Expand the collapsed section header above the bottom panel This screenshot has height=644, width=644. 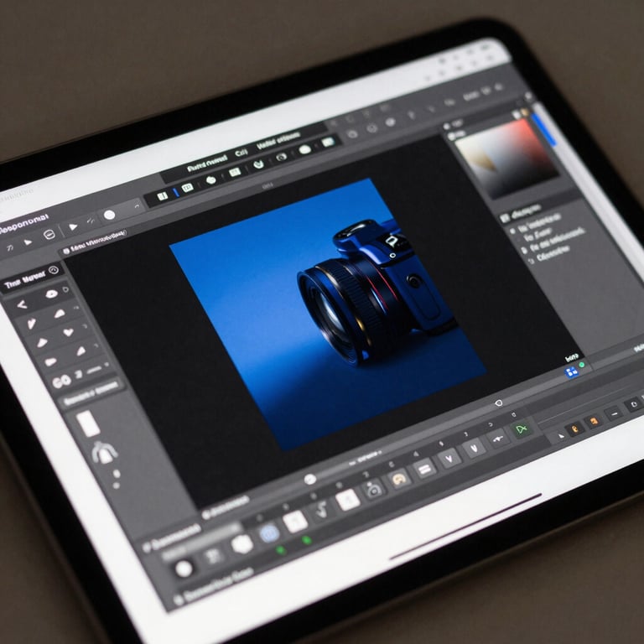pyautogui.click(x=172, y=538)
